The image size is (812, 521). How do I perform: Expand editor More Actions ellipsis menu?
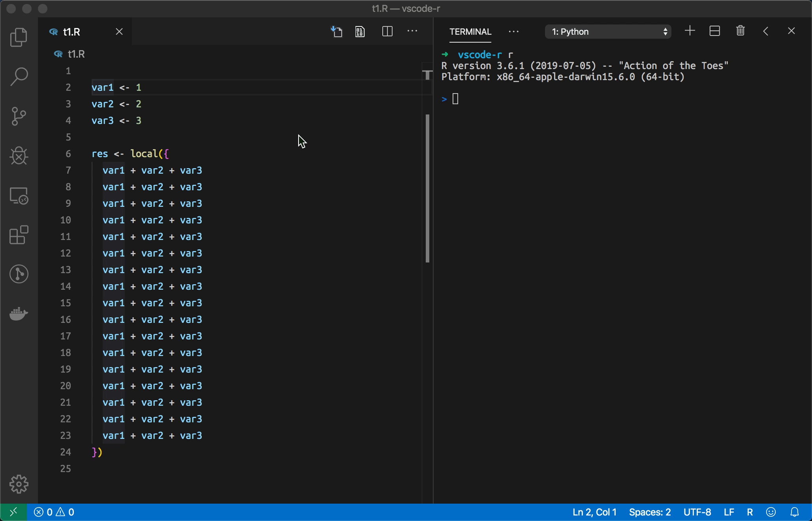point(412,31)
